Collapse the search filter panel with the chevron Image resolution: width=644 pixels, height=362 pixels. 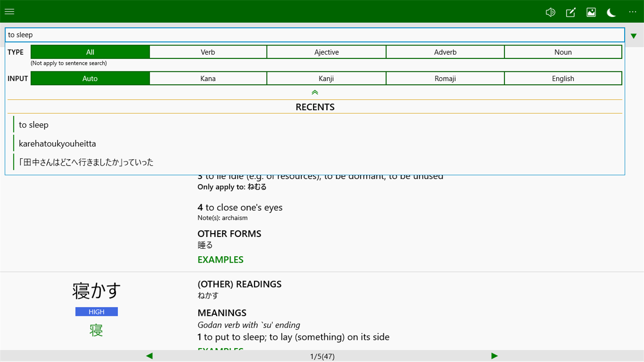click(314, 92)
